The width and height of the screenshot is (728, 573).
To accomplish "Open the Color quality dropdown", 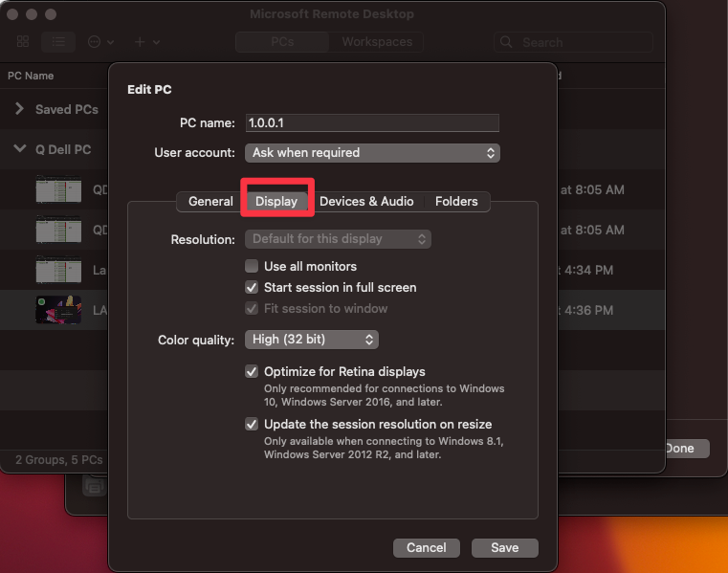I will pos(312,340).
